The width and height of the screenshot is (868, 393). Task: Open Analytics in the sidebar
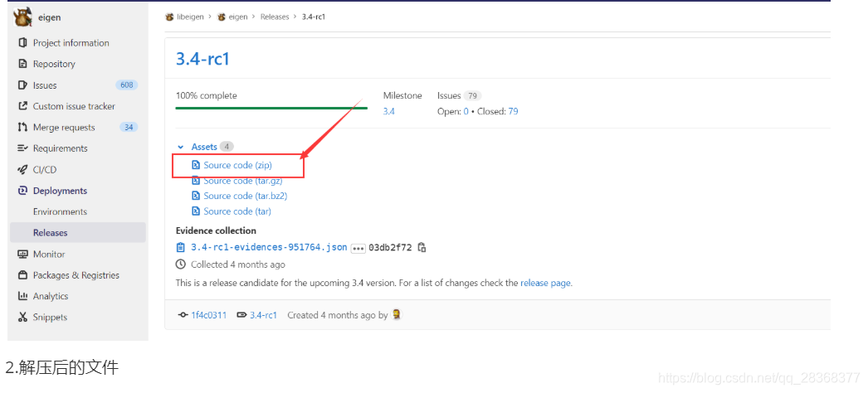click(51, 296)
